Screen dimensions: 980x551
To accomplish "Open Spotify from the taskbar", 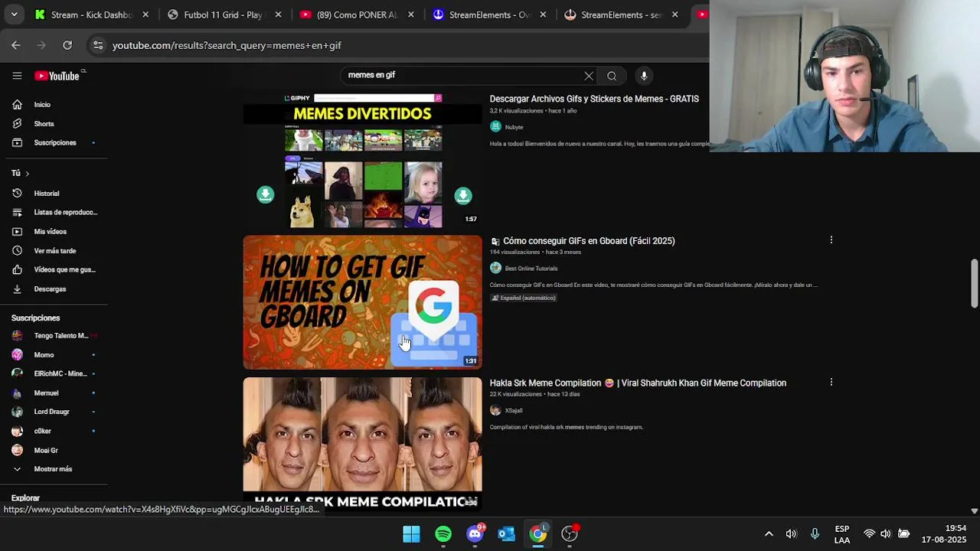I will pos(443,533).
